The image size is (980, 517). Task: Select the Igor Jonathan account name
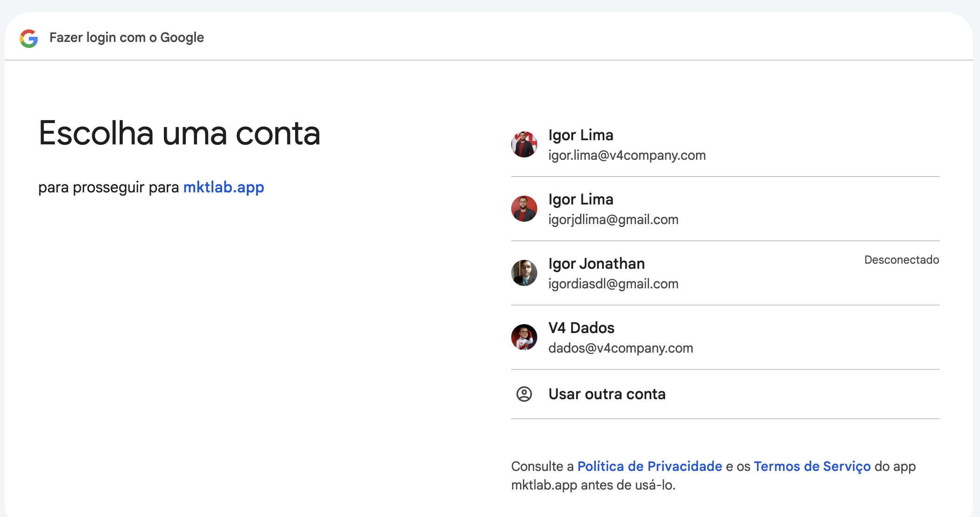(x=596, y=264)
